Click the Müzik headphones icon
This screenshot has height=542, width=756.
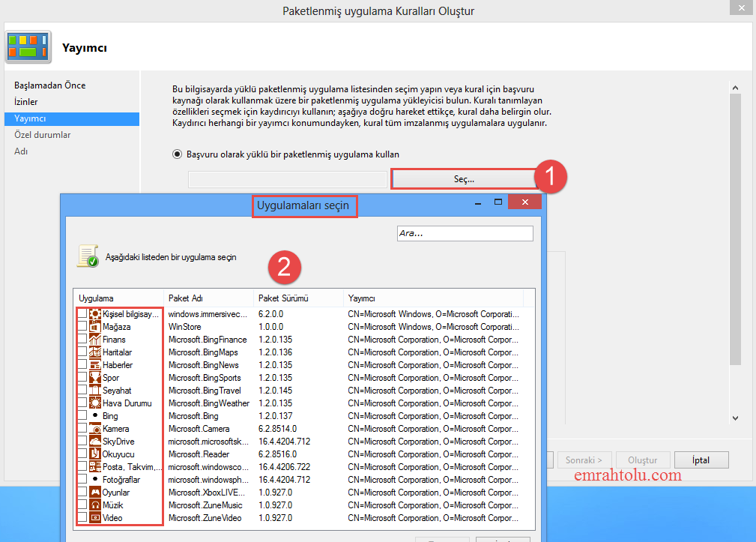click(95, 505)
